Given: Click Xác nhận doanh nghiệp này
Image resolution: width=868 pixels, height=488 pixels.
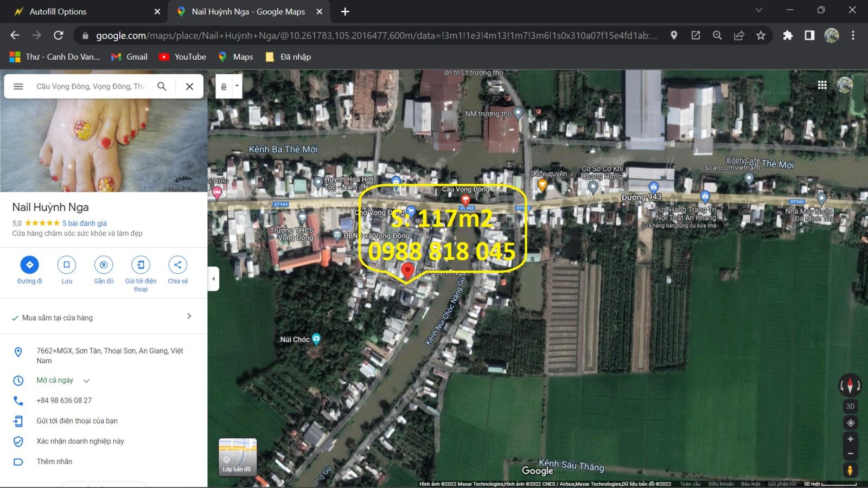Looking at the screenshot, I should coord(80,441).
